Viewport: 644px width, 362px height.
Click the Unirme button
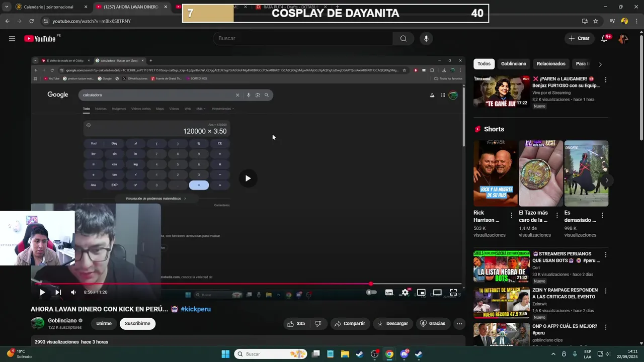(x=104, y=324)
